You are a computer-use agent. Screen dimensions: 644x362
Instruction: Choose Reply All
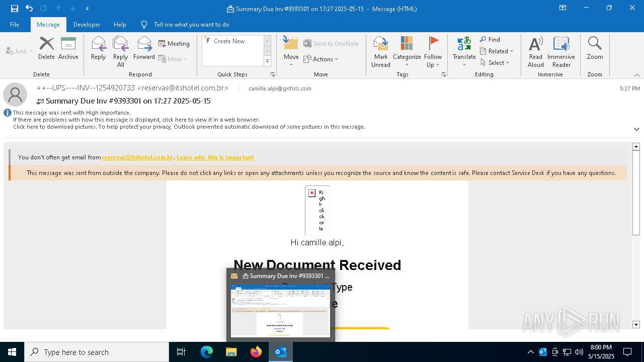[121, 52]
